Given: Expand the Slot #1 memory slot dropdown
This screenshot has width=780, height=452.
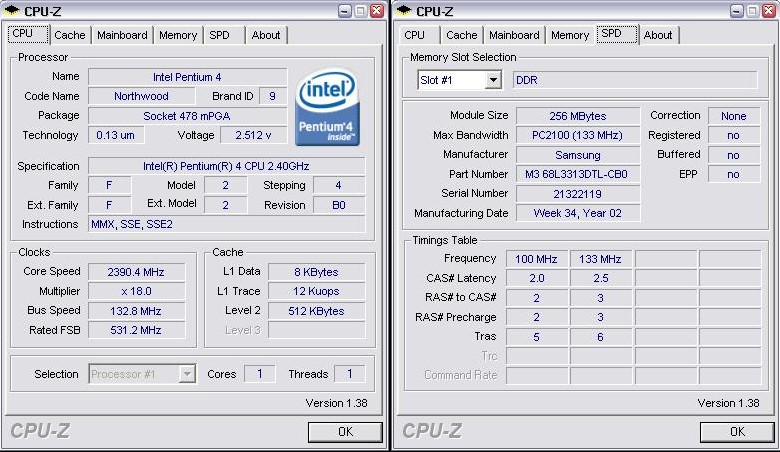Looking at the screenshot, I should 493,80.
